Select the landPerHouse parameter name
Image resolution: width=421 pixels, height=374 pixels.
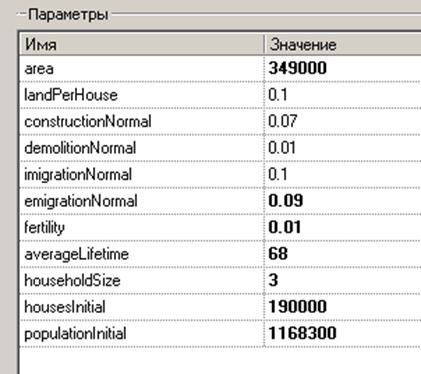click(x=71, y=95)
